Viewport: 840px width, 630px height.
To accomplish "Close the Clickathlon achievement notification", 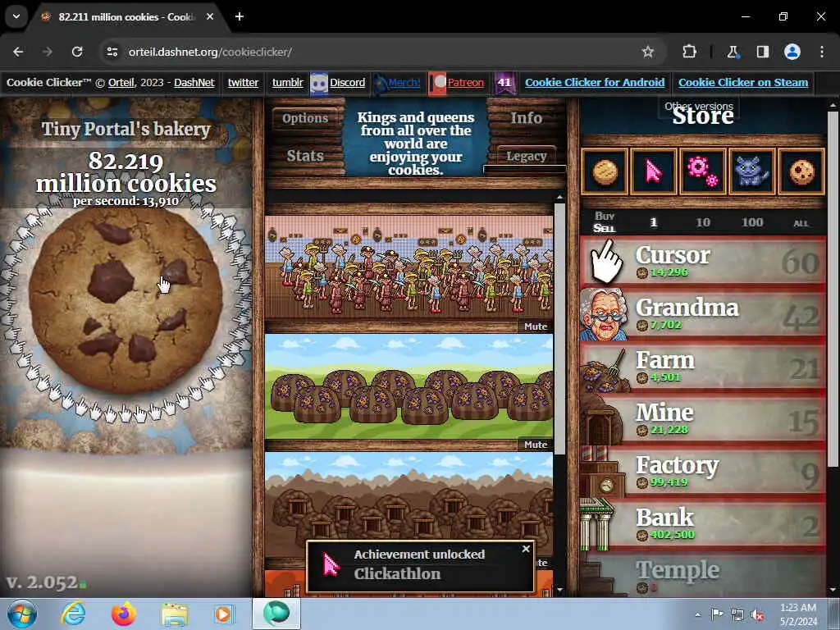I will [526, 549].
